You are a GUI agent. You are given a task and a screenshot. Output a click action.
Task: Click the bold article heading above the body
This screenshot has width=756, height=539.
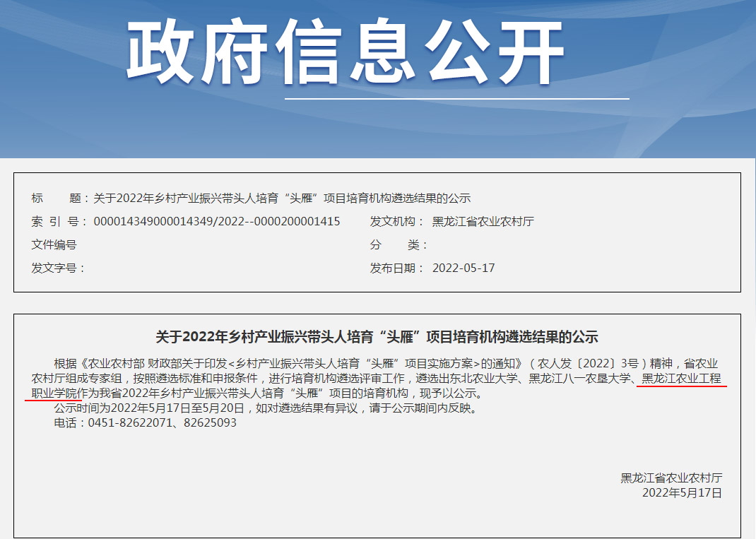click(377, 336)
